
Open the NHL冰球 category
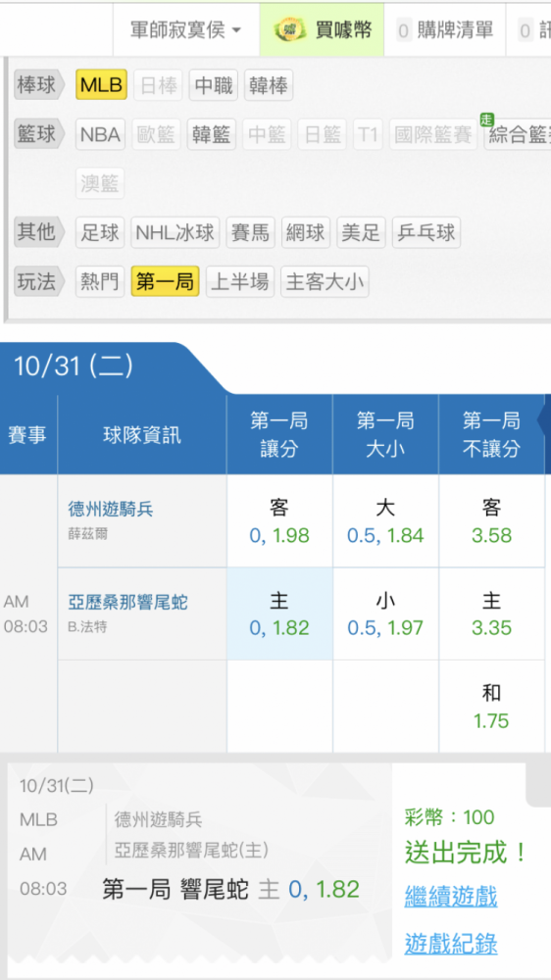click(x=175, y=232)
